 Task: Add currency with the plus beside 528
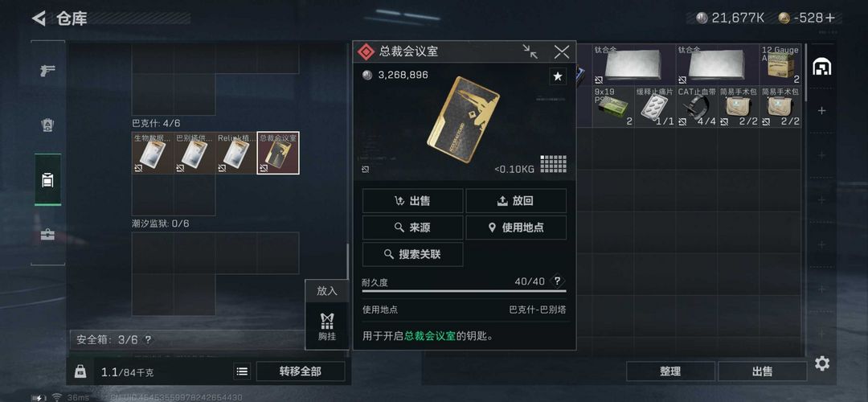point(829,18)
